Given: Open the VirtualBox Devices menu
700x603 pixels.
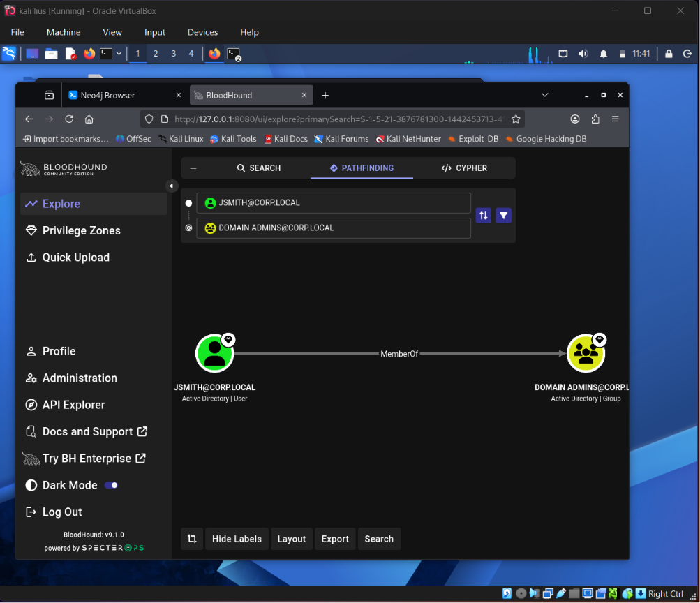Looking at the screenshot, I should pyautogui.click(x=202, y=32).
